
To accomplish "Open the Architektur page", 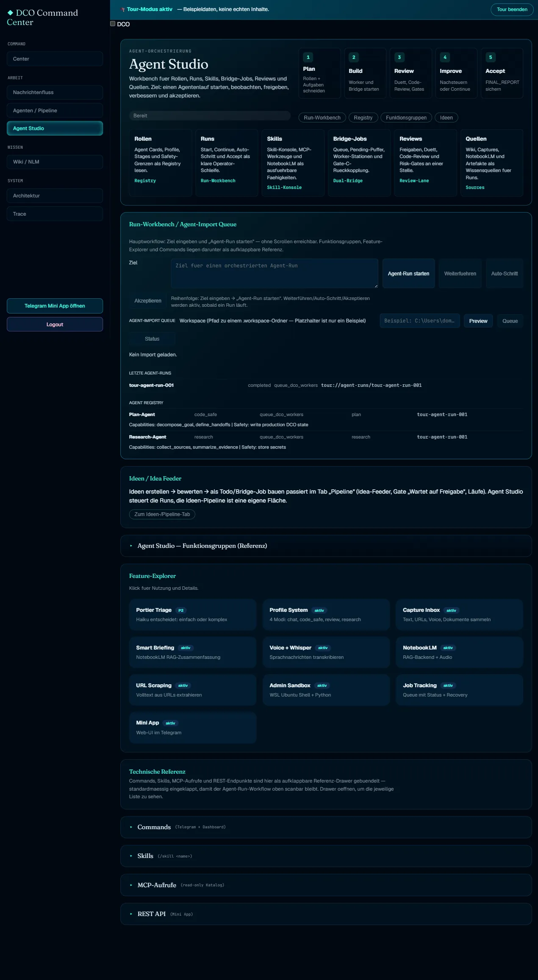I will (x=55, y=196).
